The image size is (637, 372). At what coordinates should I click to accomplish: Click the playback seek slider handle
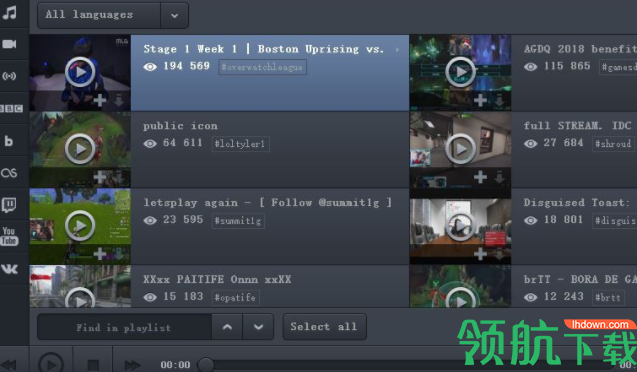point(206,365)
